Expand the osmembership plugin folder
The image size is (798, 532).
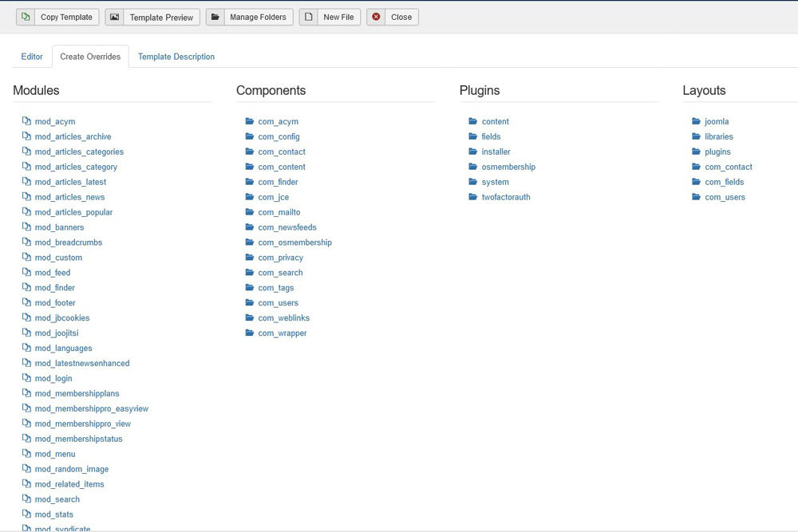click(508, 167)
